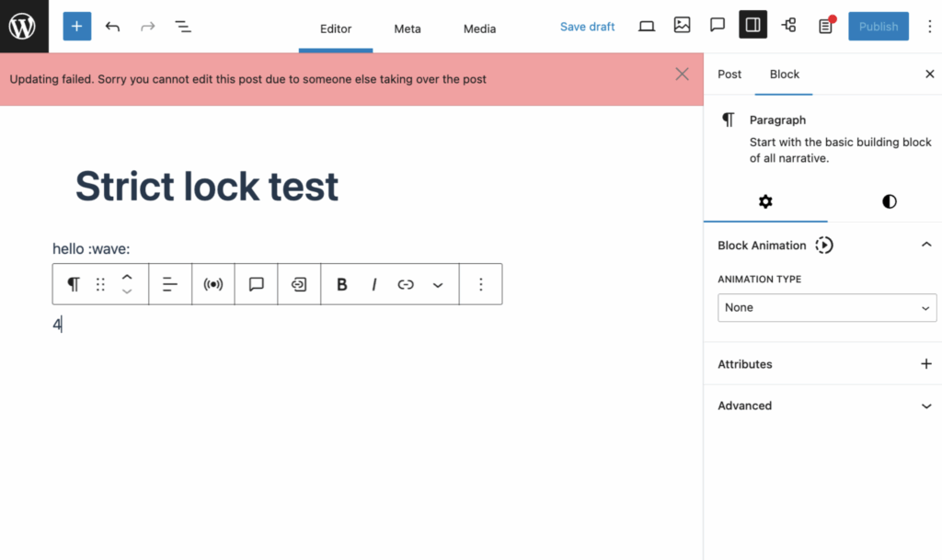
Task: Toggle bold text formatting
Action: click(342, 284)
